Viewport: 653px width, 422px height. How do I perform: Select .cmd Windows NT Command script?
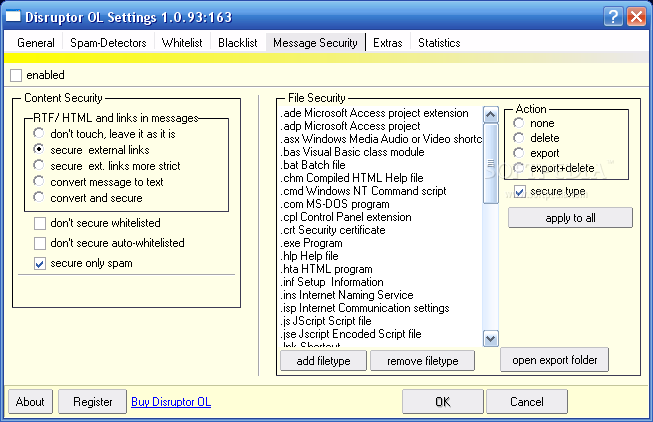tap(381, 191)
